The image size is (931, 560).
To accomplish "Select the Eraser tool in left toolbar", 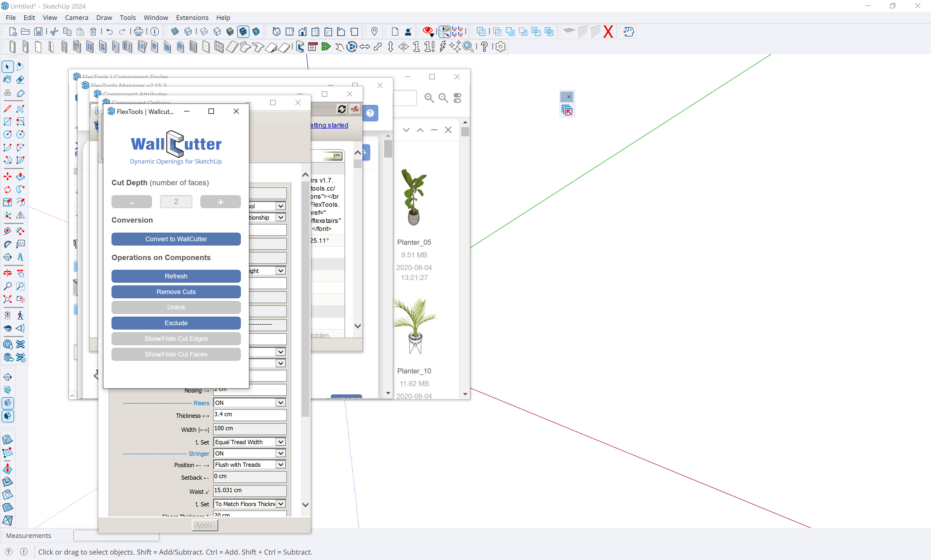I will coord(20,80).
